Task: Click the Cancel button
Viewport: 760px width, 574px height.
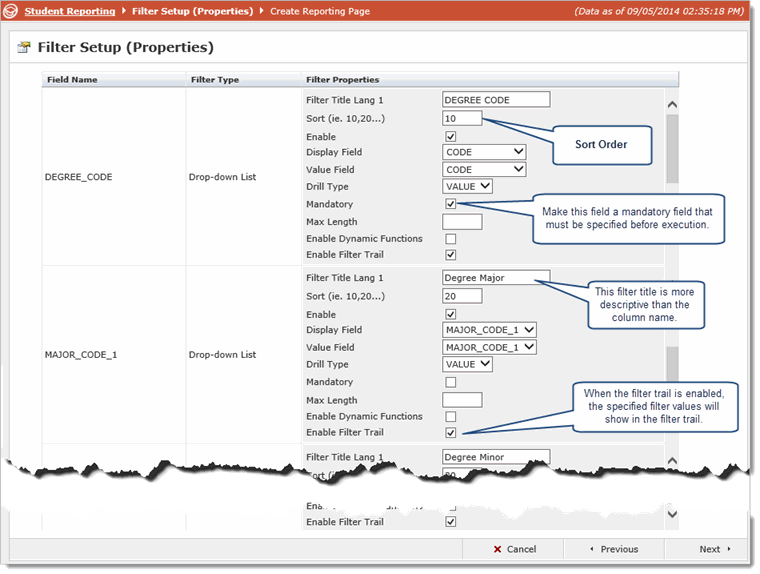Action: click(514, 549)
